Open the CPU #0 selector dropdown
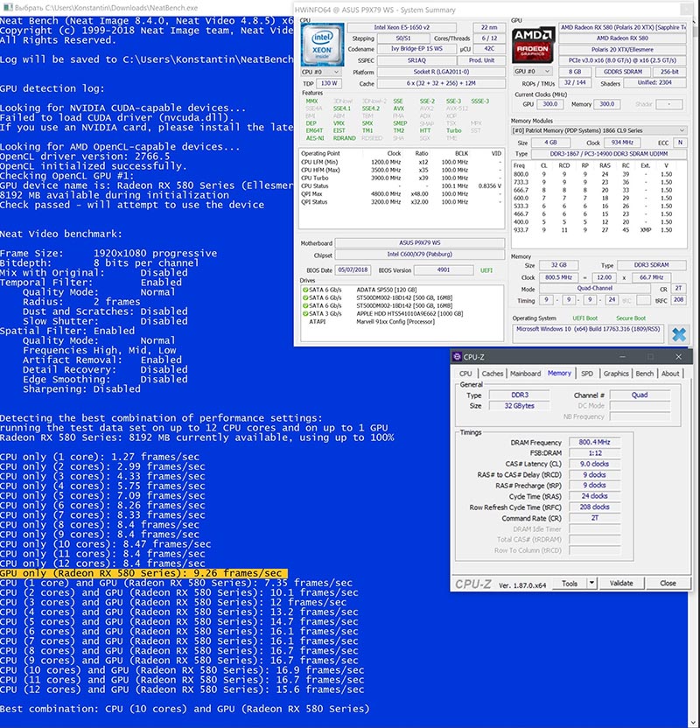700x728 pixels. click(x=321, y=72)
